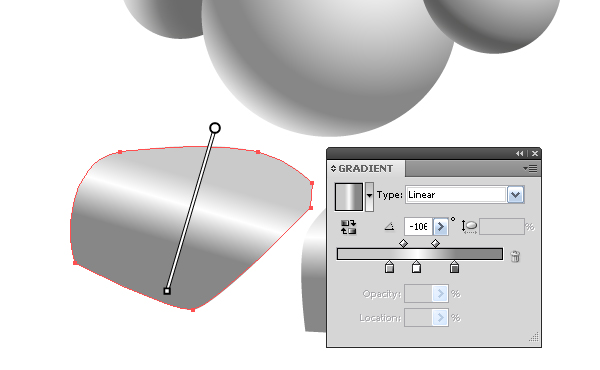Click the Linear type field

coord(456,195)
